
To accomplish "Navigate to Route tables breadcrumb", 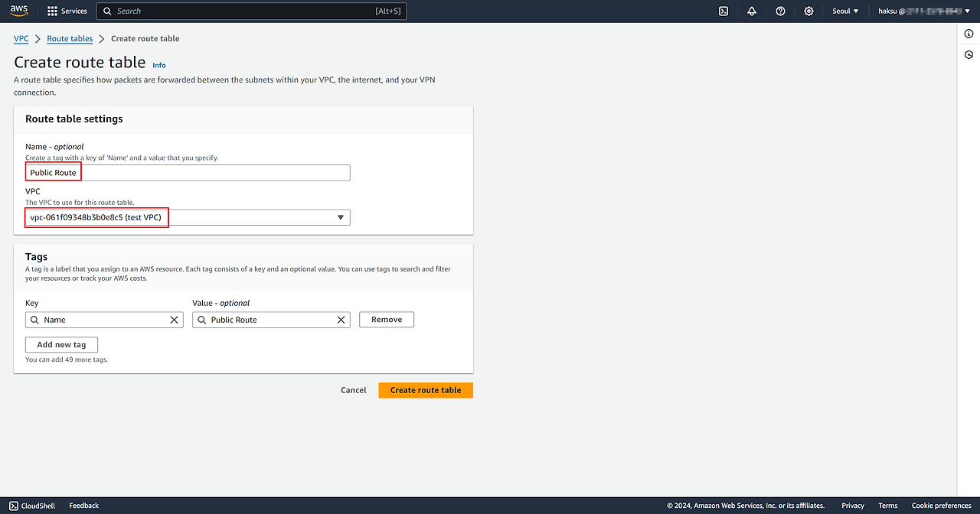I will [x=70, y=39].
